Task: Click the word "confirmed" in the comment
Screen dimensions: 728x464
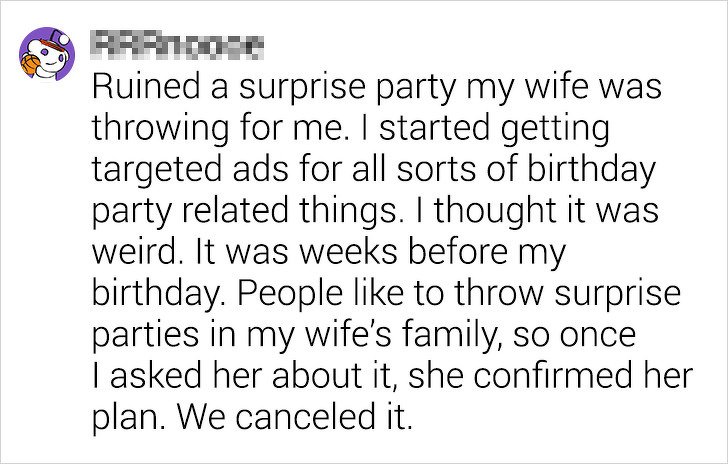Action: (x=553, y=375)
